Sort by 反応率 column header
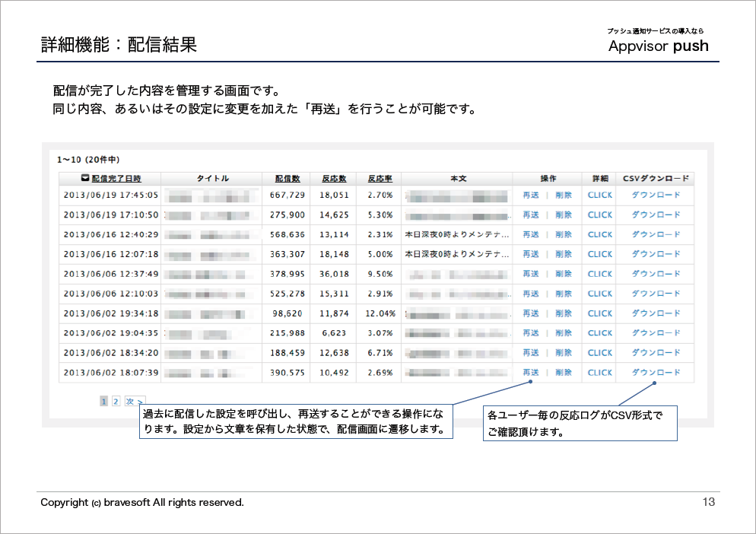756x534 pixels. [380, 179]
